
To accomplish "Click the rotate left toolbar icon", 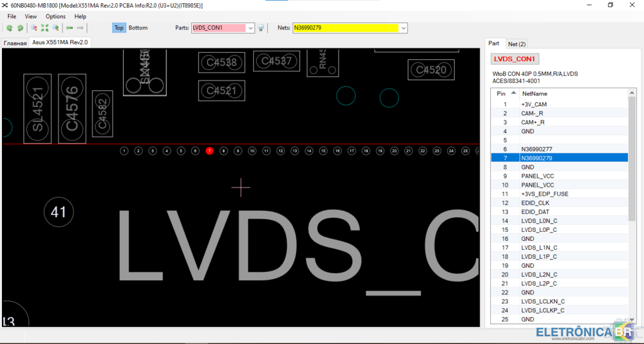I will (10, 28).
